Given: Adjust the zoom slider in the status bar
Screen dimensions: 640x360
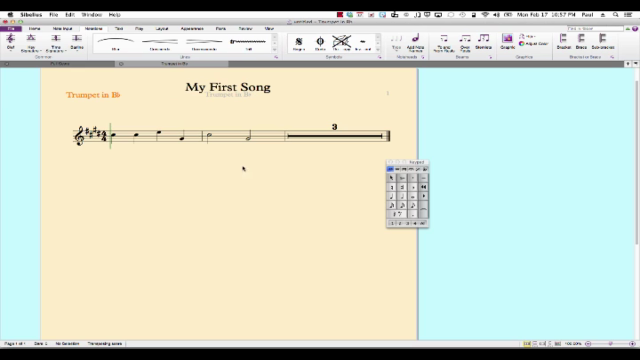Looking at the screenshot, I should point(610,344).
